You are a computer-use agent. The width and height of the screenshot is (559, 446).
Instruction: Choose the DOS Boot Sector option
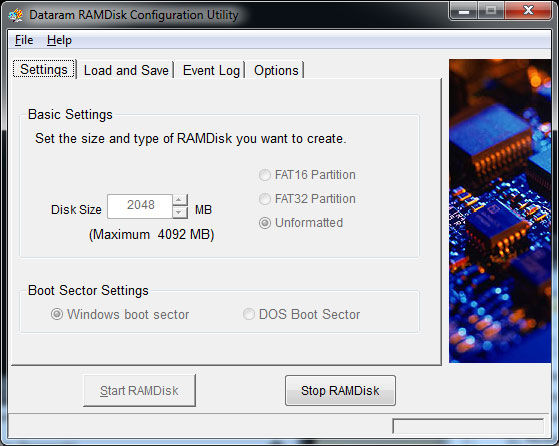[x=248, y=314]
